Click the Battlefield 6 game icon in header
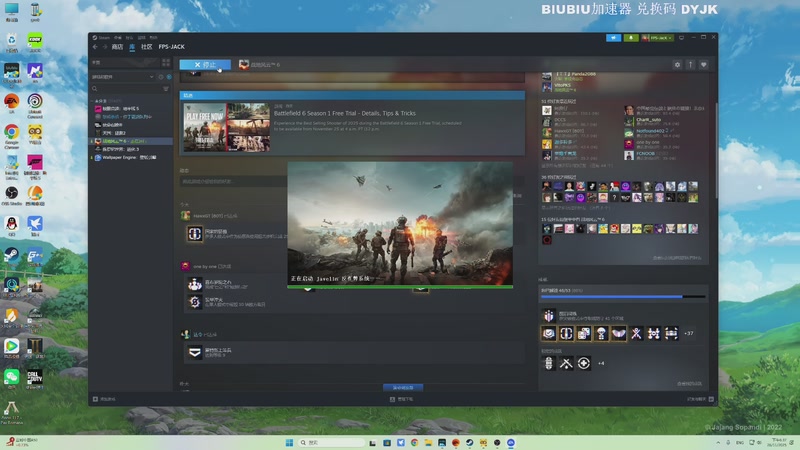Image resolution: width=800 pixels, height=450 pixels. (244, 65)
